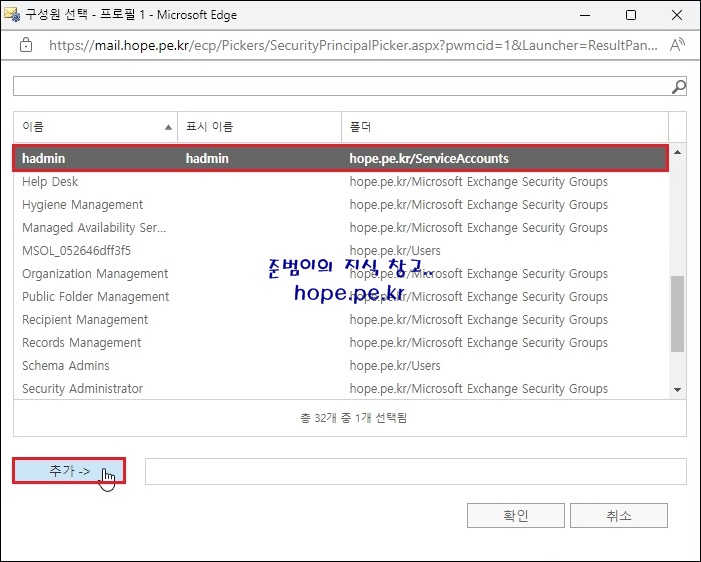Image resolution: width=701 pixels, height=562 pixels.
Task: Select the Help Desk row
Action: click(341, 182)
